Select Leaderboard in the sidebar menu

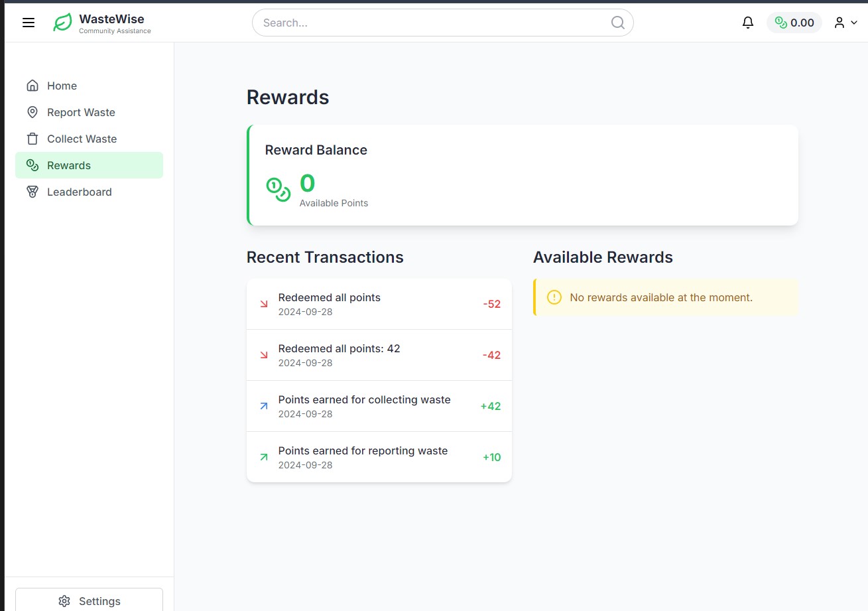pos(80,191)
